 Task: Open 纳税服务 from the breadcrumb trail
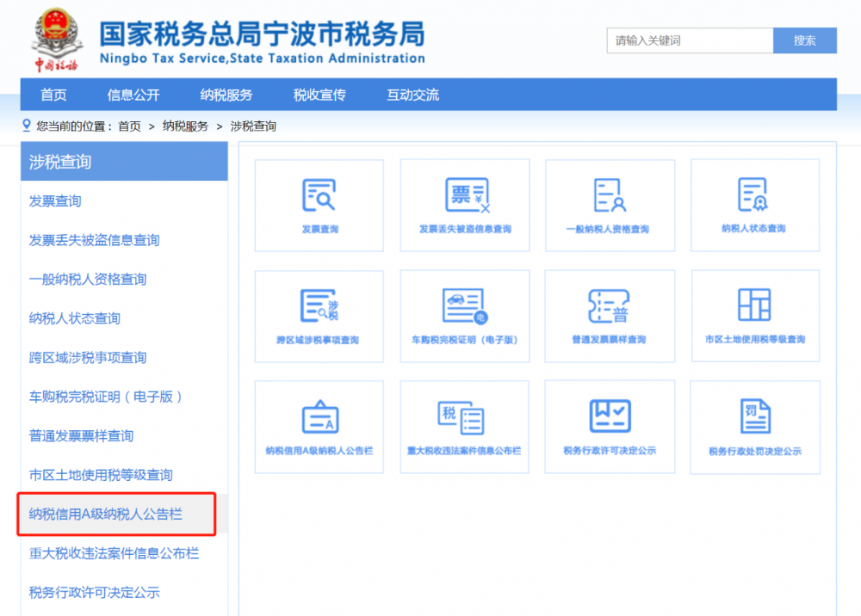pos(183,125)
